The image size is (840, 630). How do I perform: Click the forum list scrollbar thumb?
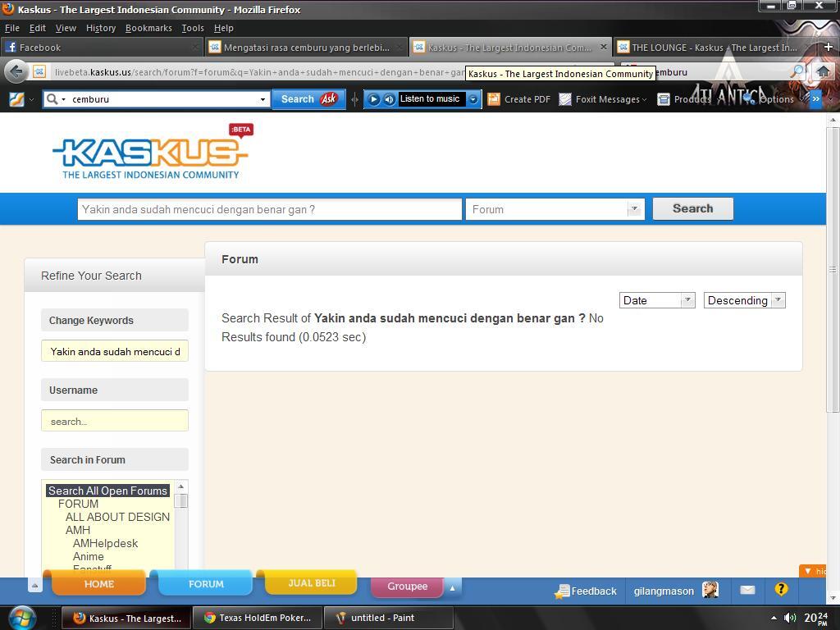pyautogui.click(x=181, y=501)
